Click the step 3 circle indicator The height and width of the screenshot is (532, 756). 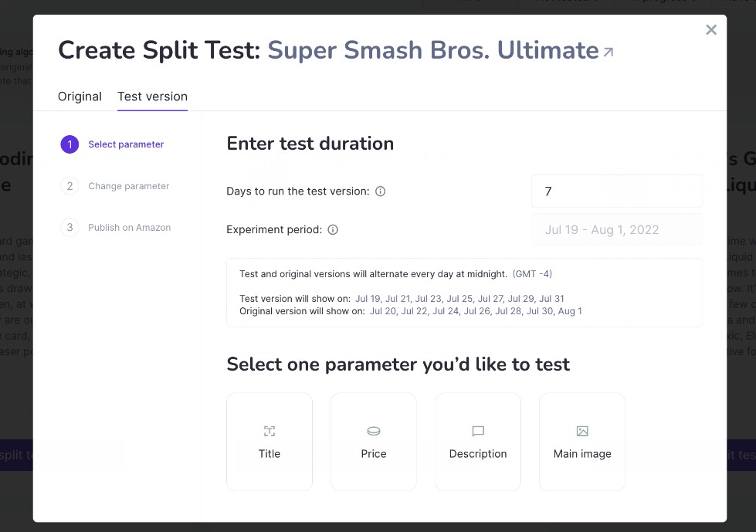click(69, 228)
